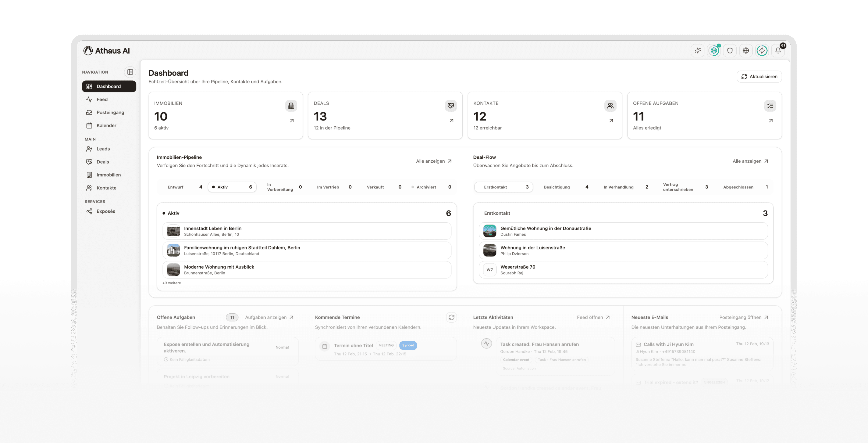
Task: Refresh the Kommende Termine calendar sync icon
Action: (451, 317)
